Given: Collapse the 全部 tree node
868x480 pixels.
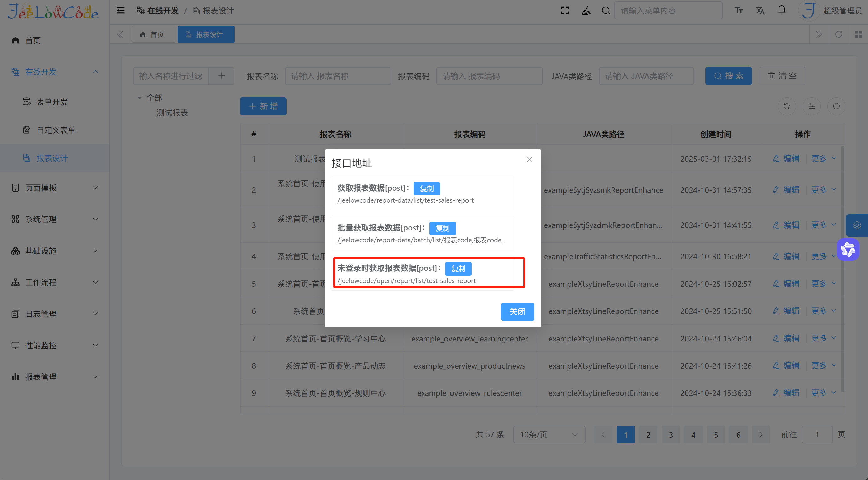Looking at the screenshot, I should pyautogui.click(x=140, y=98).
